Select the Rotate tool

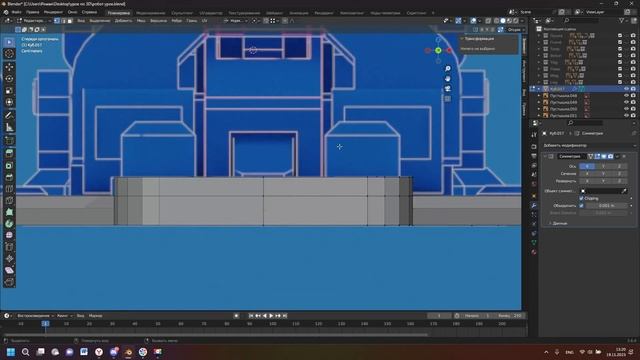coord(9,78)
